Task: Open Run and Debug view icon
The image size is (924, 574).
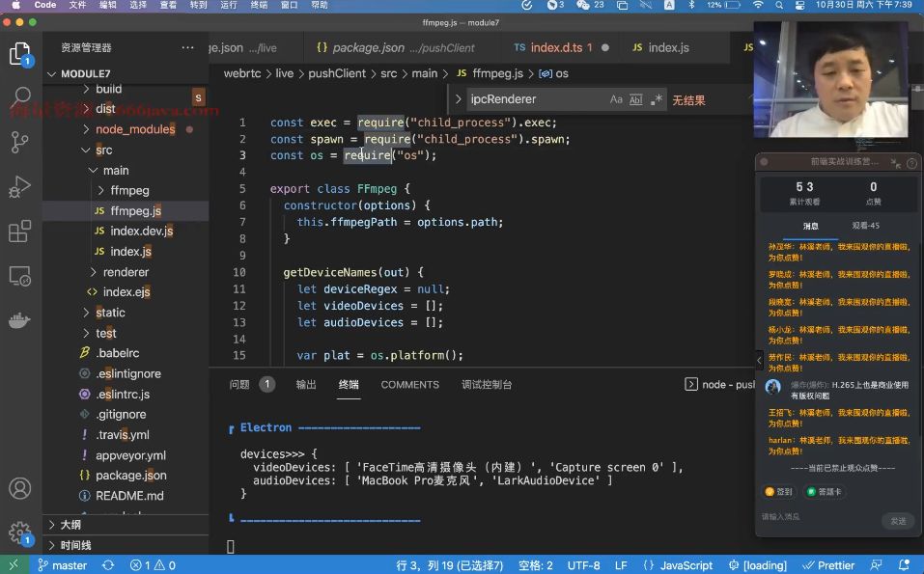Action: 19,186
